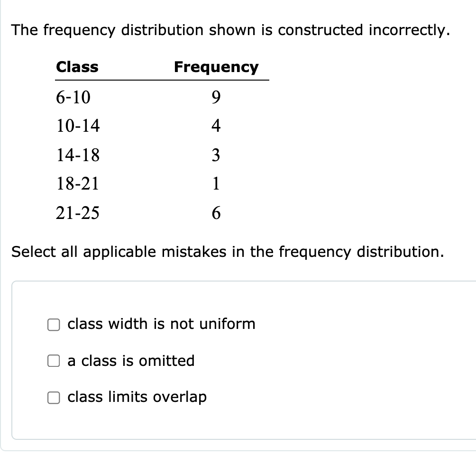The image size is (476, 473).
Task: Select the 21-25 class row
Action: [78, 213]
